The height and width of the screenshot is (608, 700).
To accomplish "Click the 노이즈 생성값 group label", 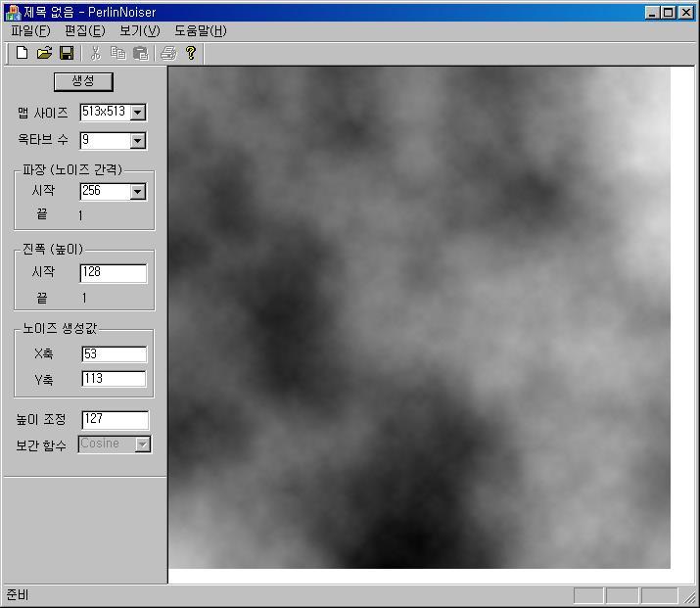I will pyautogui.click(x=60, y=329).
